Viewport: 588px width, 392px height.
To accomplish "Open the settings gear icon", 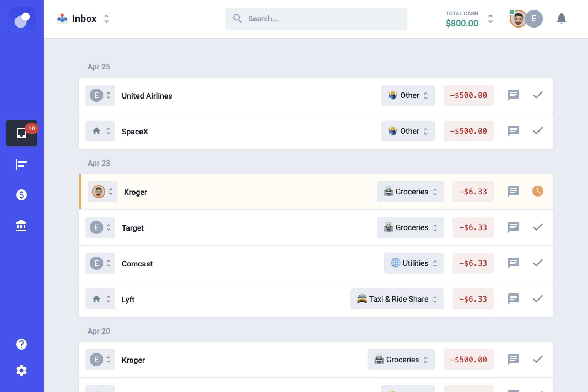I will pos(21,371).
